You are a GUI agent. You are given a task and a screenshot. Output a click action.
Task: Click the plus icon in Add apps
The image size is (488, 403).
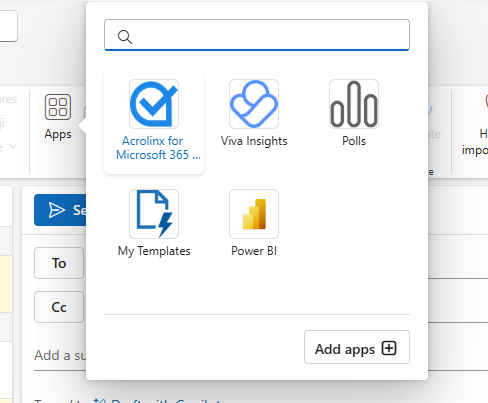[x=389, y=348]
